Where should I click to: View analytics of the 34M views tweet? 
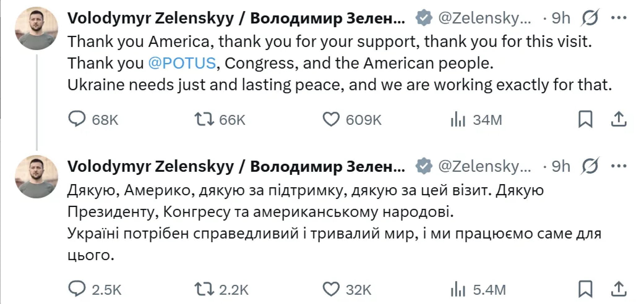(458, 119)
